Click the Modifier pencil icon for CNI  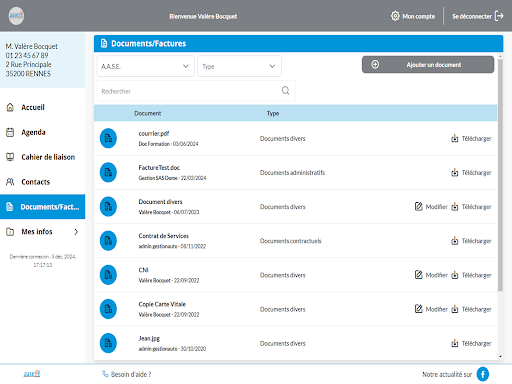[x=418, y=275]
